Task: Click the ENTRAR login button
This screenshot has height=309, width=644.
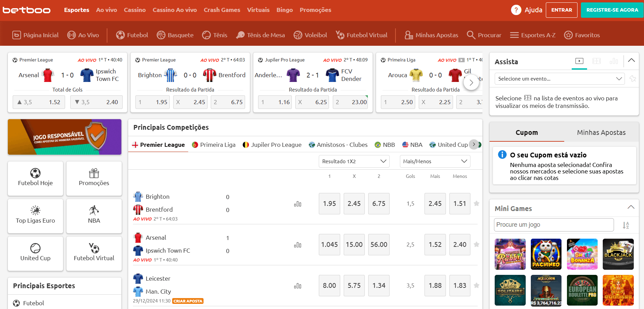Action: click(561, 10)
